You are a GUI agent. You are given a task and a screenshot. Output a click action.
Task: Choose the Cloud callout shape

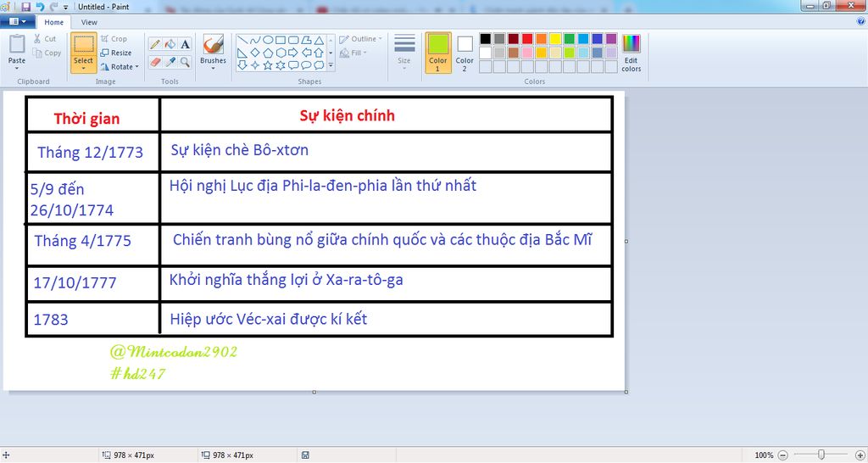tap(319, 65)
